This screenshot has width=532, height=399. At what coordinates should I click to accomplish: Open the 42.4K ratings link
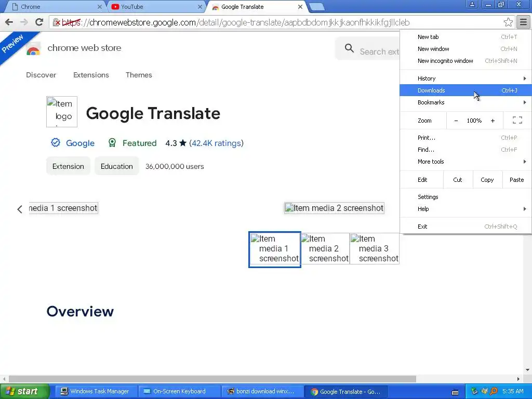216,143
